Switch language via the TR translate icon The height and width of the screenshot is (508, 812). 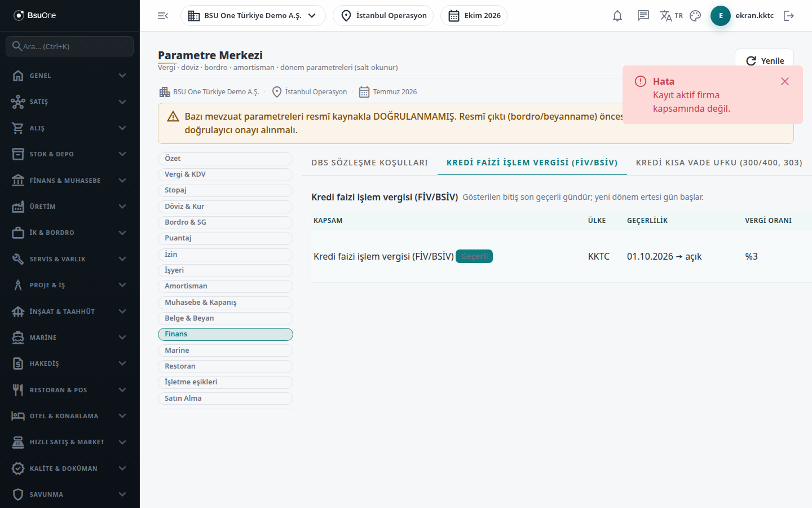coord(671,16)
